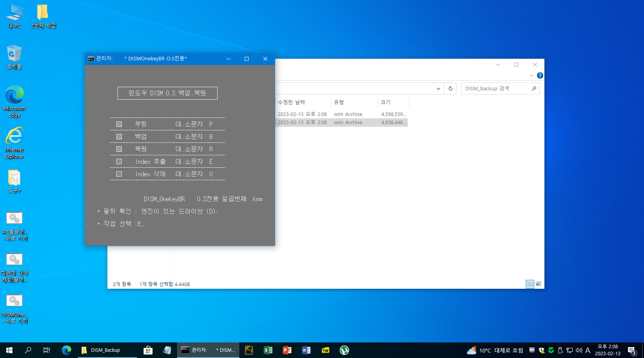The image size is (644, 358).
Task: Click the 부팅 대.소문자 P menu row
Action: (167, 124)
